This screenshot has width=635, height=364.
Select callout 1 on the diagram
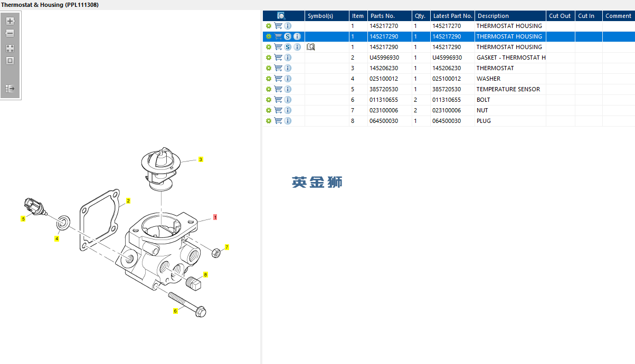coord(215,217)
